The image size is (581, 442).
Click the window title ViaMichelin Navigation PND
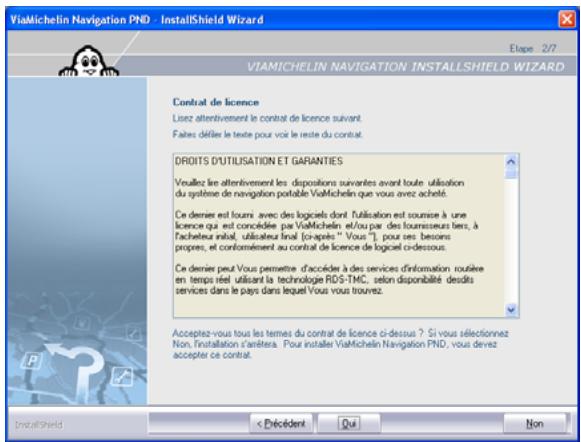(x=136, y=19)
